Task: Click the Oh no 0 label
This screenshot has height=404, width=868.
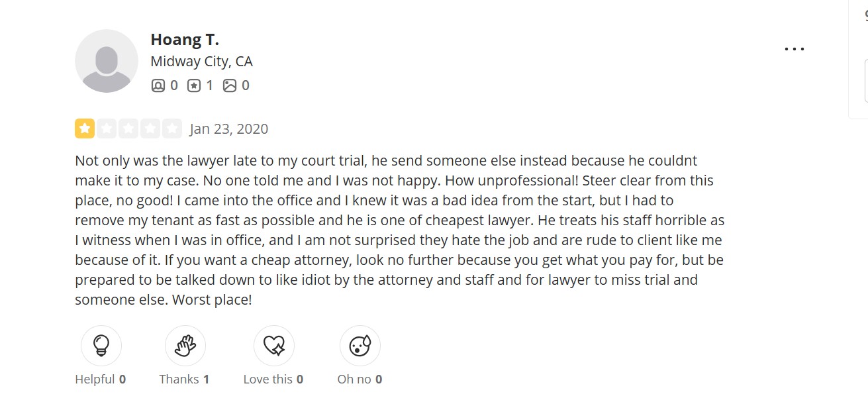Action: (360, 379)
